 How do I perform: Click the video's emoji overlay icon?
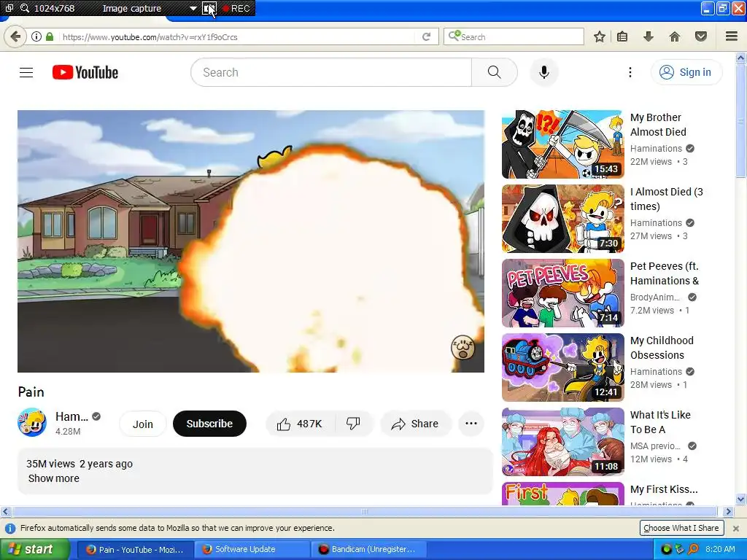point(462,347)
